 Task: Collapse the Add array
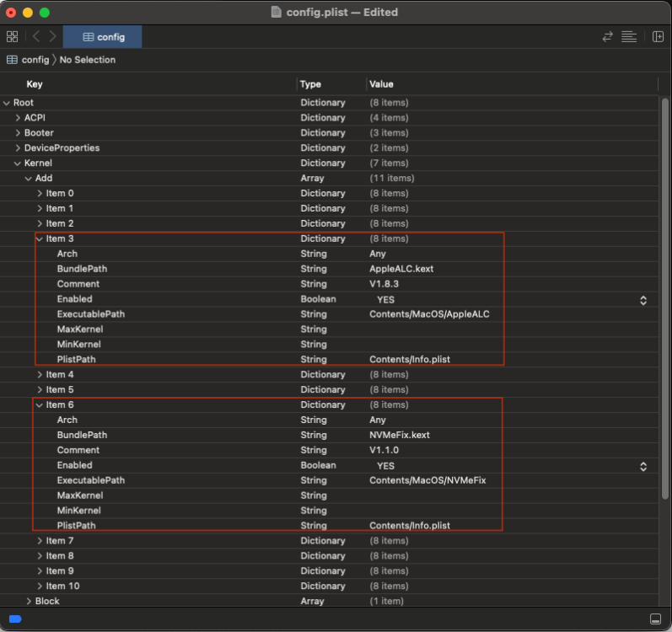pyautogui.click(x=29, y=178)
